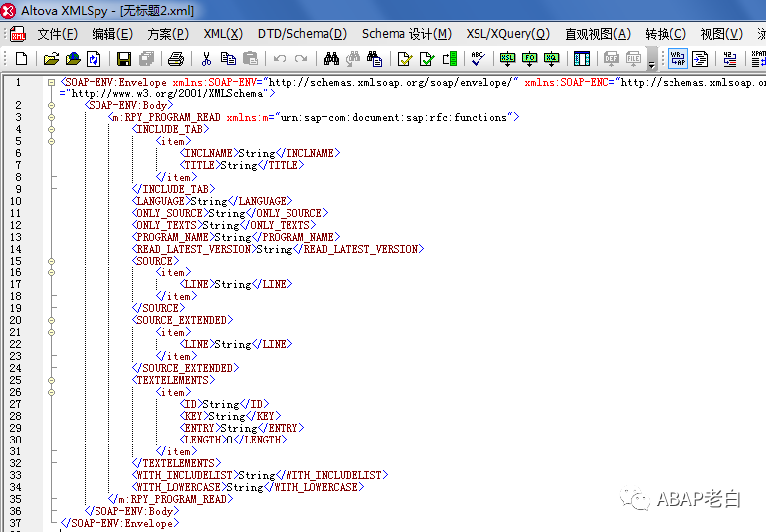Click the XSL transformation icon
766x532 pixels.
coord(507,59)
